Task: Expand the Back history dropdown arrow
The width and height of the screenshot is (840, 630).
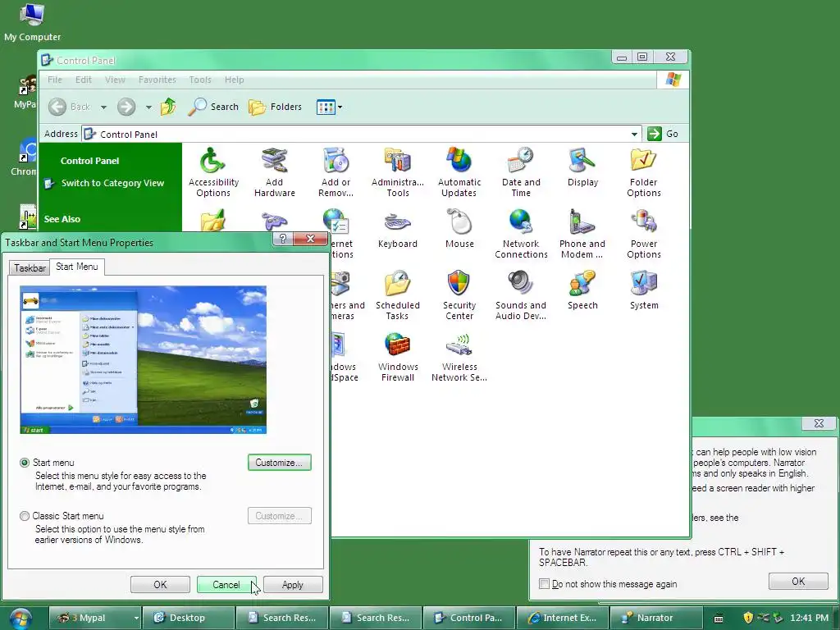Action: [x=103, y=107]
